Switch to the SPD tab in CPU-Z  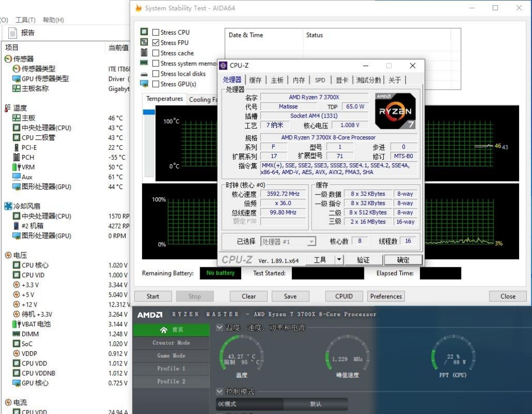pyautogui.click(x=320, y=80)
